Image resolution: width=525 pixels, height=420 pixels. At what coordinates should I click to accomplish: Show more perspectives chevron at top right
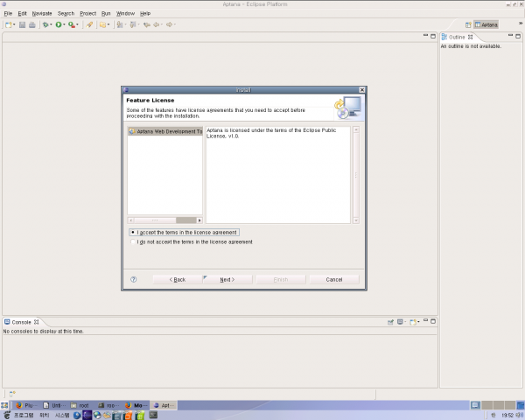coord(521,24)
